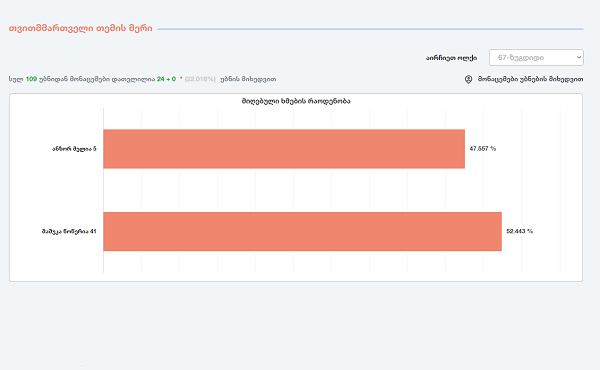Viewport: 600px width, 370px height.
Task: Click the blue divider line beside the heading
Action: pos(370,29)
